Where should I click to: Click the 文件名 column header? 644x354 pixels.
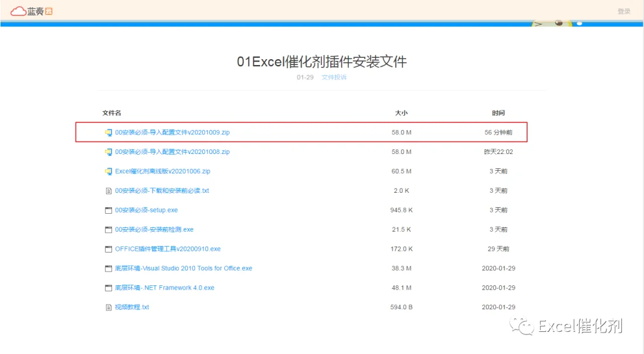[x=112, y=113]
